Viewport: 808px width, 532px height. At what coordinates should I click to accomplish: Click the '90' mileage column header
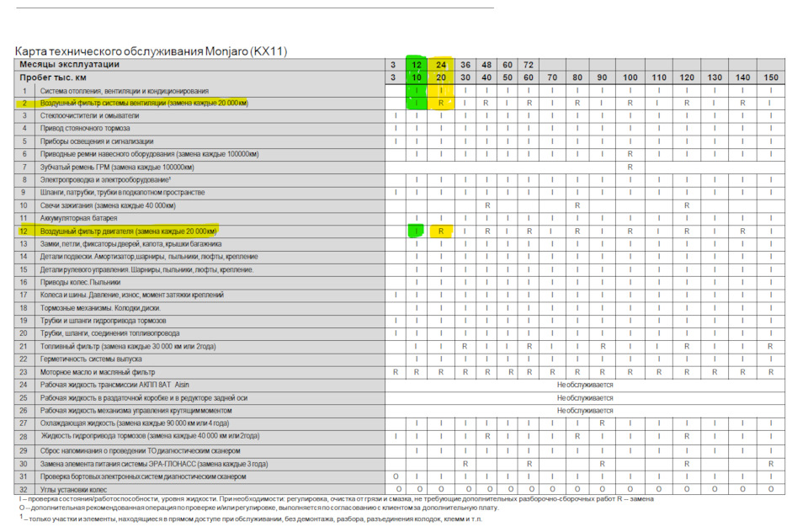(x=602, y=77)
